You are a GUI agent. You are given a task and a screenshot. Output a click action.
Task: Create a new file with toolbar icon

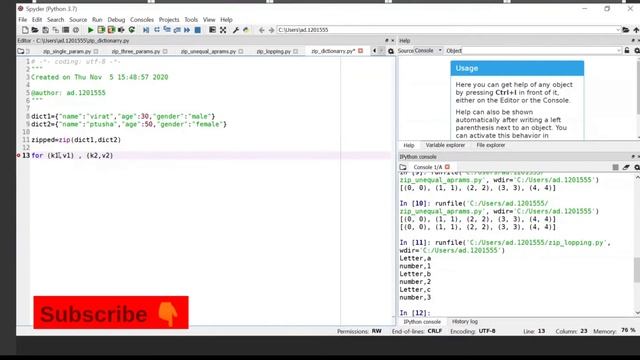[x=25, y=30]
